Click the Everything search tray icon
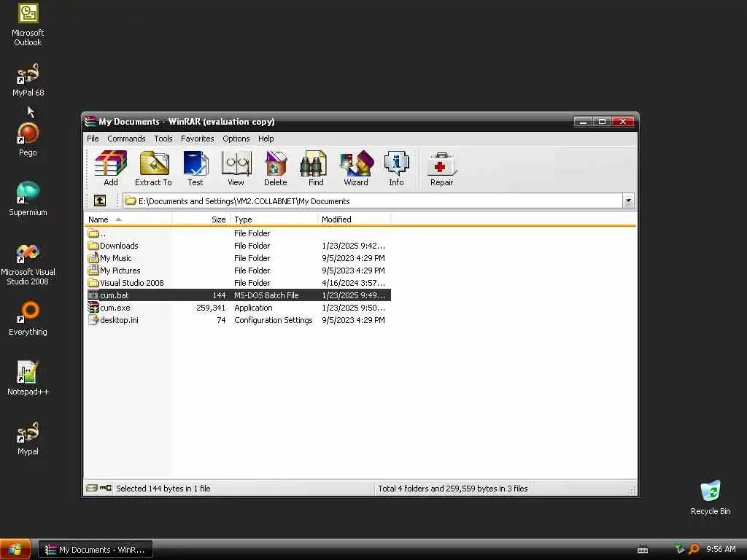 [694, 549]
